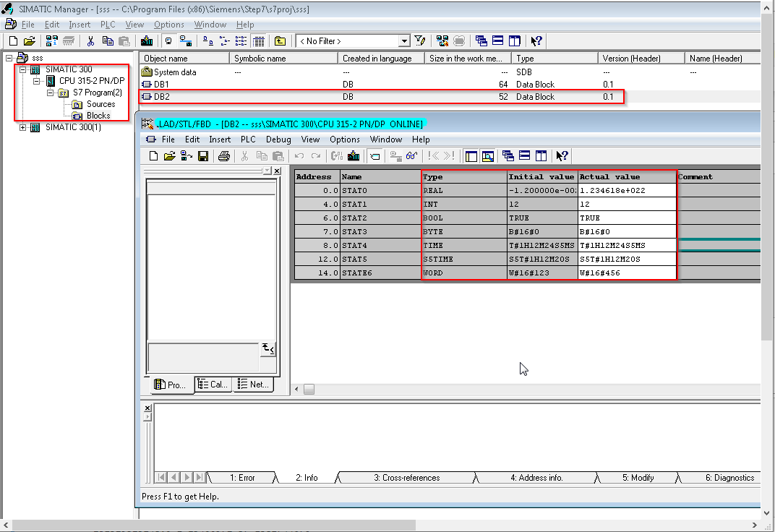Click the Monitor (eyeglasses) icon
Image resolution: width=775 pixels, height=532 pixels.
tap(412, 156)
